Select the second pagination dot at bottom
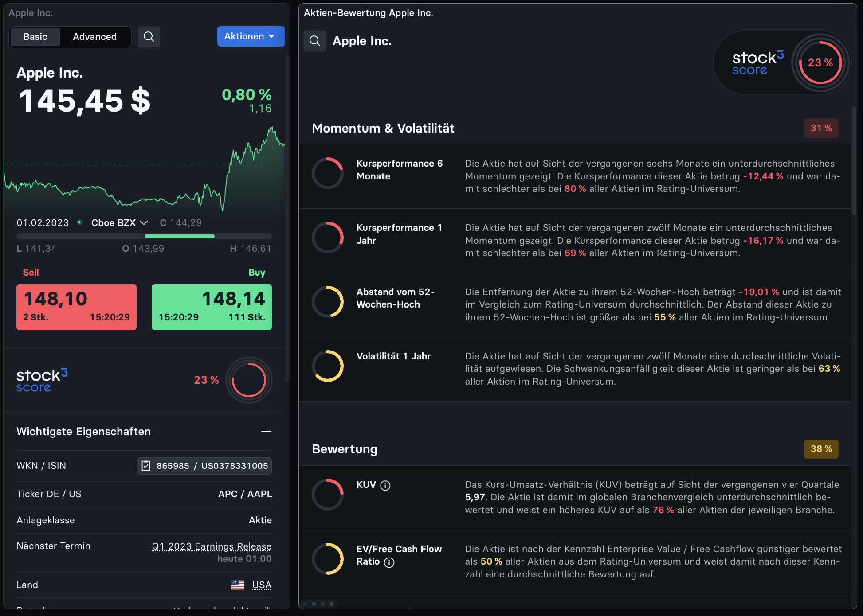Screen dimensions: 863x616 pyautogui.click(x=313, y=604)
